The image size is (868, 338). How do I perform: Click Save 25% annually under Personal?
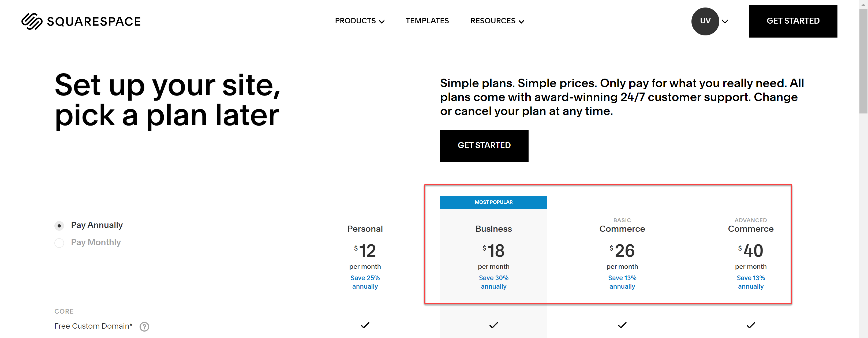pyautogui.click(x=365, y=282)
